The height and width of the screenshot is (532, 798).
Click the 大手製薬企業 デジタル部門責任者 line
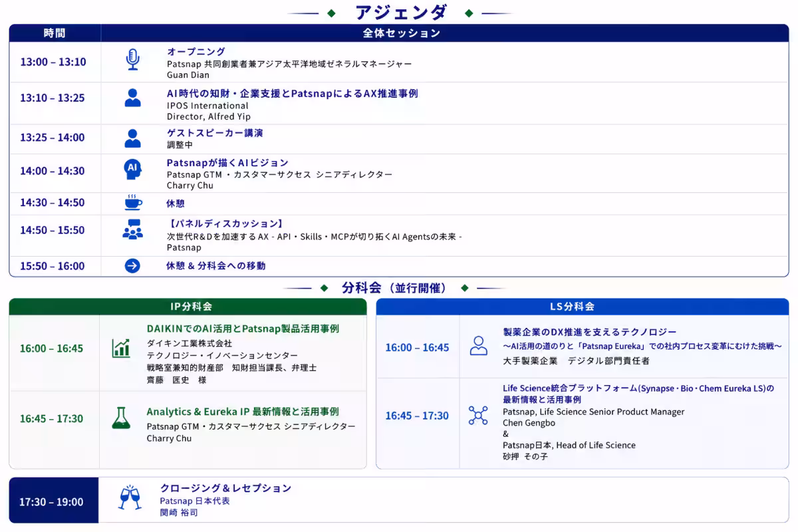(x=577, y=360)
